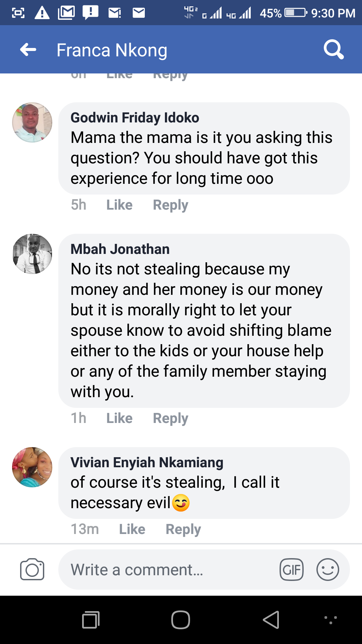The image size is (362, 644).
Task: Open Mbah Jonathan's profile name
Action: coord(120,249)
